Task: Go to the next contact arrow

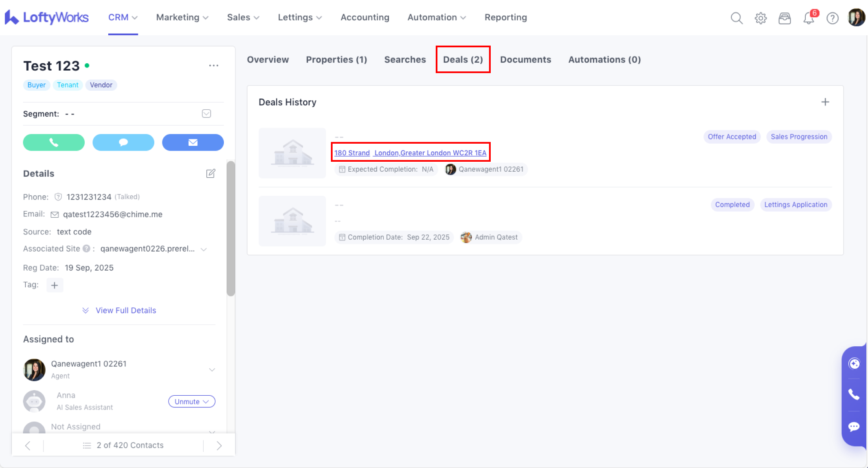Action: [x=219, y=446]
